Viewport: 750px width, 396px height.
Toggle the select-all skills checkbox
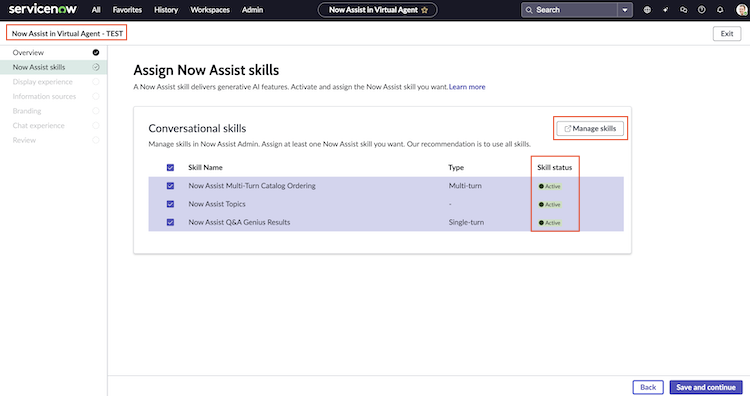click(x=170, y=167)
